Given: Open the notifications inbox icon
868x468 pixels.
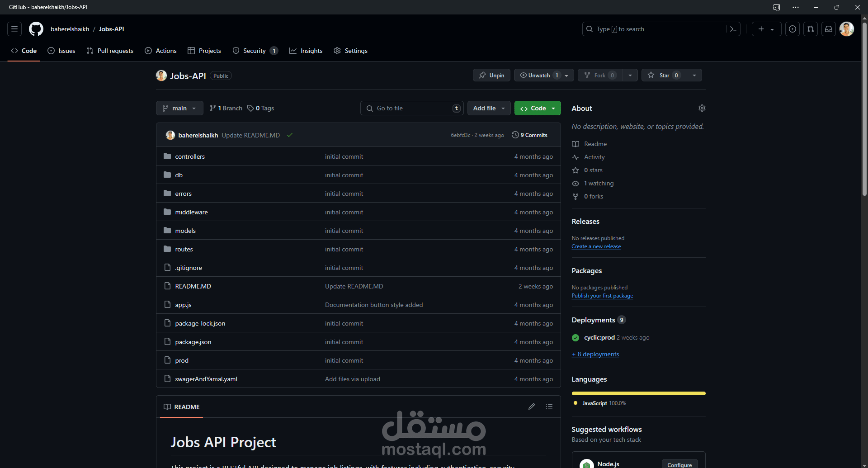Looking at the screenshot, I should coord(829,29).
